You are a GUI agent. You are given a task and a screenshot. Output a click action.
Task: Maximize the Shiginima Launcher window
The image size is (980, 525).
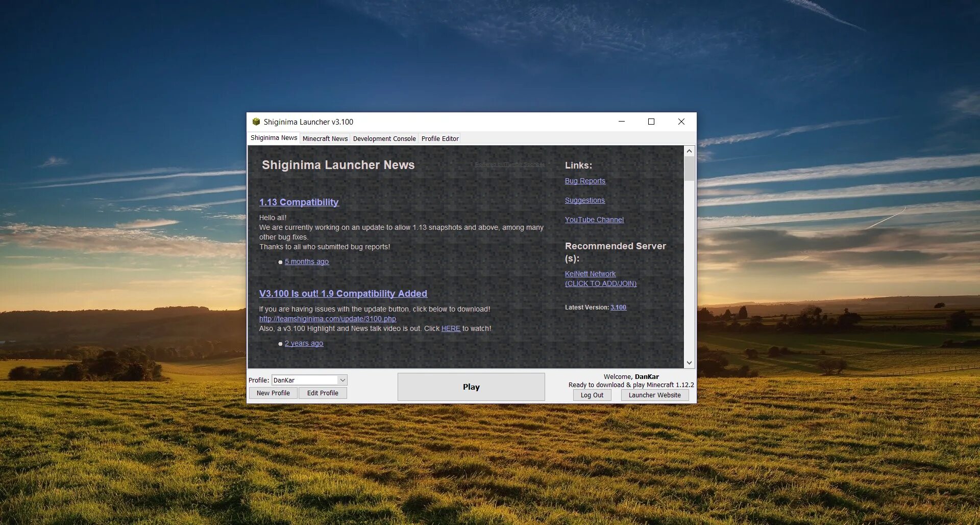651,122
